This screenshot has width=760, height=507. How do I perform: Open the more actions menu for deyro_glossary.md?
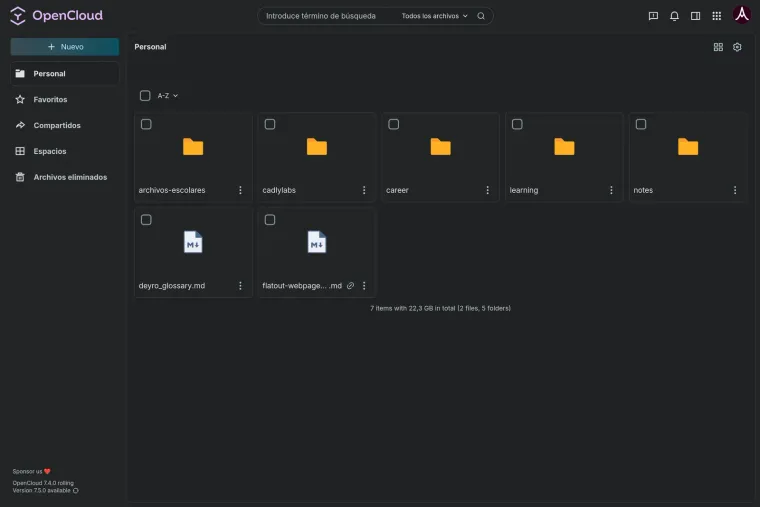[x=240, y=285]
